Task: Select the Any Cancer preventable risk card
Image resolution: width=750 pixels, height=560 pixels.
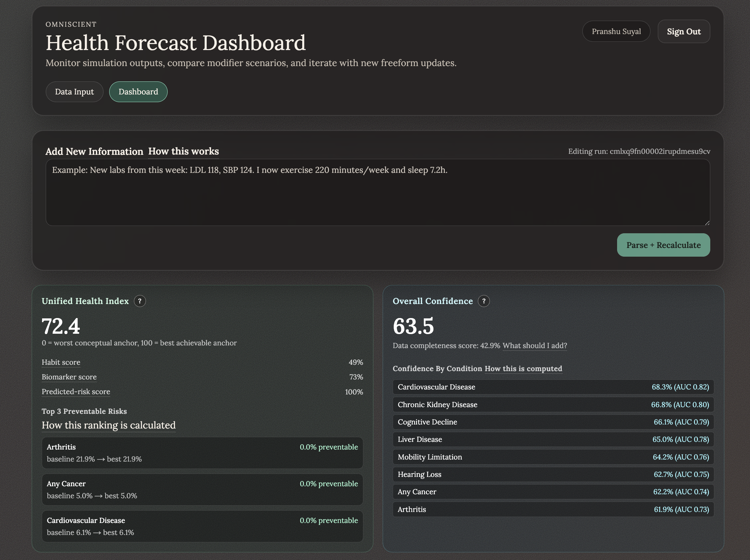Action: click(202, 489)
